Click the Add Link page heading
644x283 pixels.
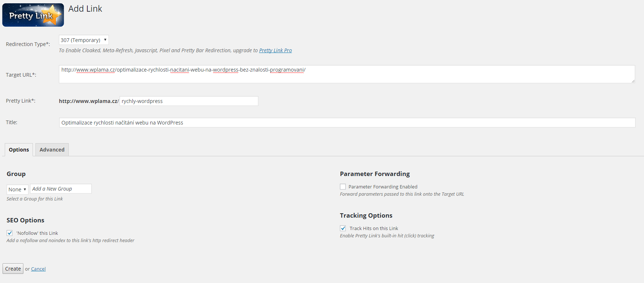85,9
